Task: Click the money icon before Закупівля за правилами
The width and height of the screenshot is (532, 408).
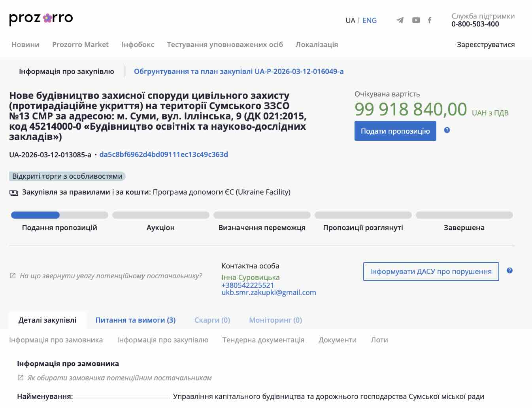Action: click(x=14, y=193)
